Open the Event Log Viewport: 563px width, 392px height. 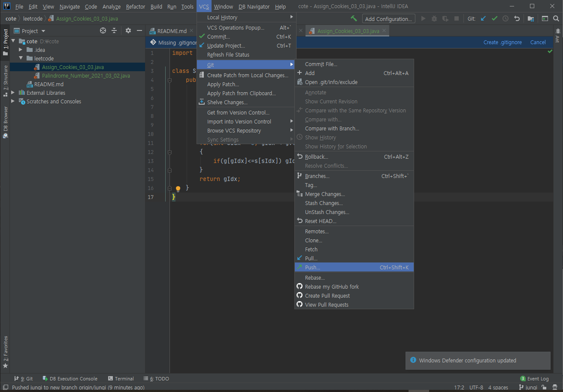click(x=535, y=379)
